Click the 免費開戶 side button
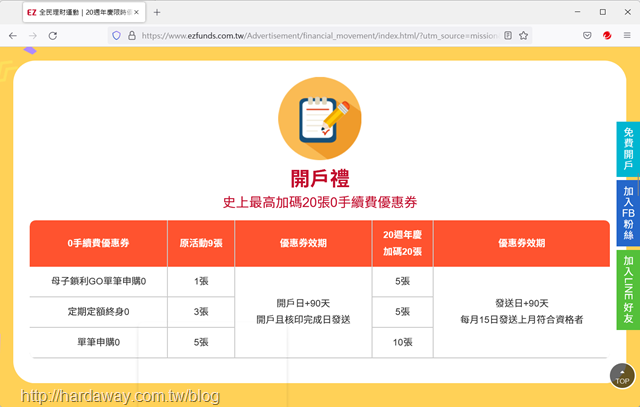640x407 pixels. tap(628, 149)
